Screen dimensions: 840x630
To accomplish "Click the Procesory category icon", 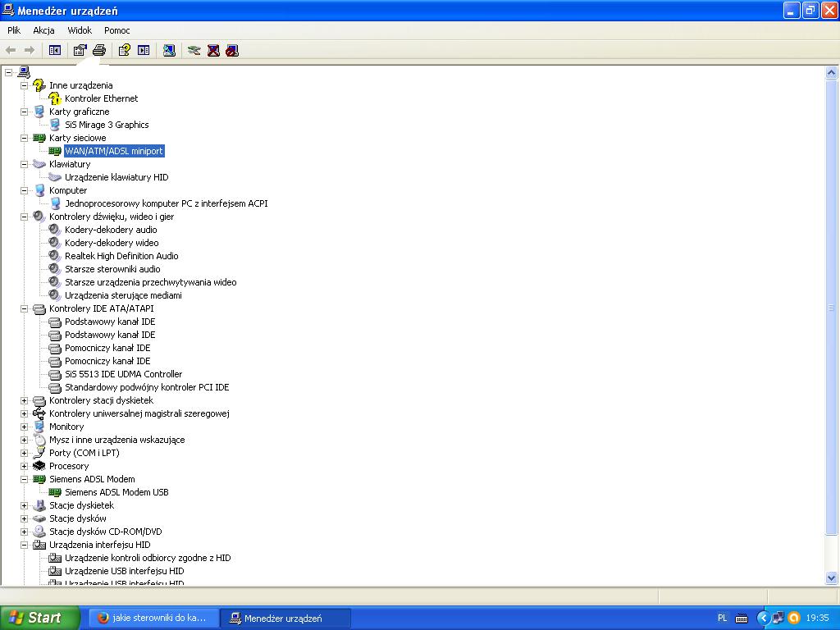I will (39, 466).
